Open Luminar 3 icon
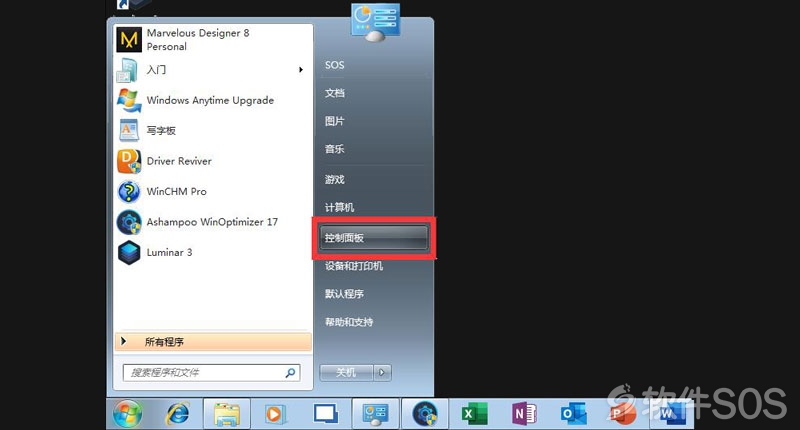 [x=129, y=252]
